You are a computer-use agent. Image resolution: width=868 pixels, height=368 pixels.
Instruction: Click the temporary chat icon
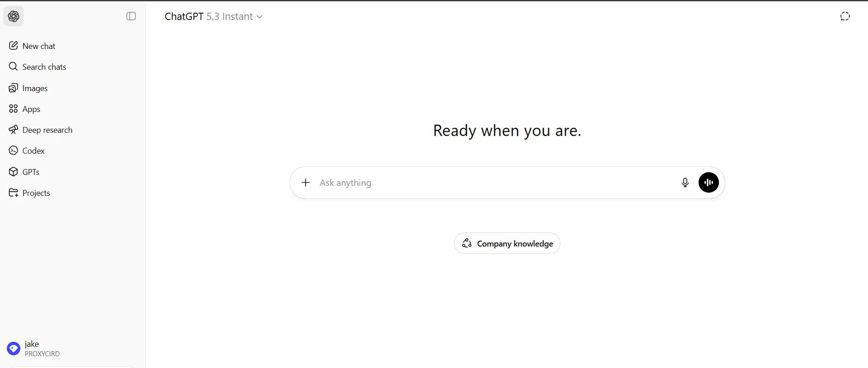click(845, 16)
